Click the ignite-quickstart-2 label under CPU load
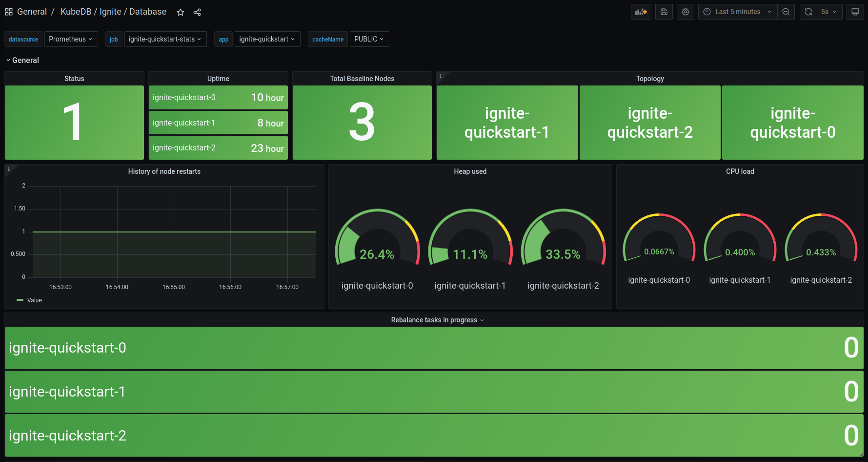 (x=821, y=280)
